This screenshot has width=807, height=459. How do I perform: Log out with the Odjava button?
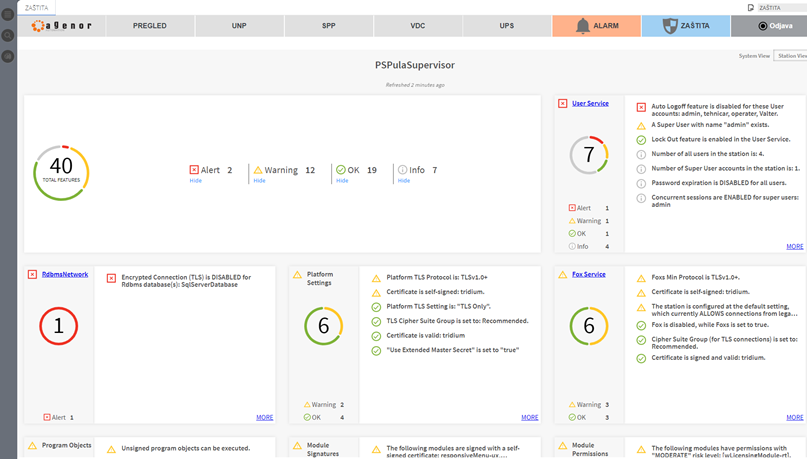coord(769,26)
